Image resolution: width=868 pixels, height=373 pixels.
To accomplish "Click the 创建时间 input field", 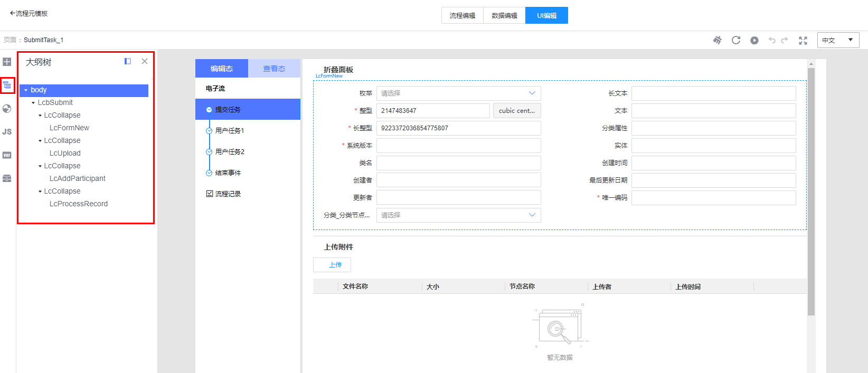I will tap(714, 163).
